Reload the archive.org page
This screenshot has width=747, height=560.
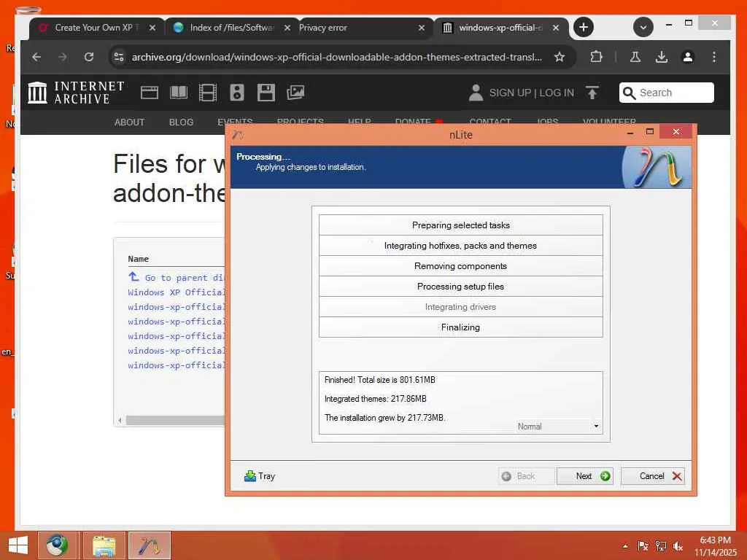pos(89,57)
